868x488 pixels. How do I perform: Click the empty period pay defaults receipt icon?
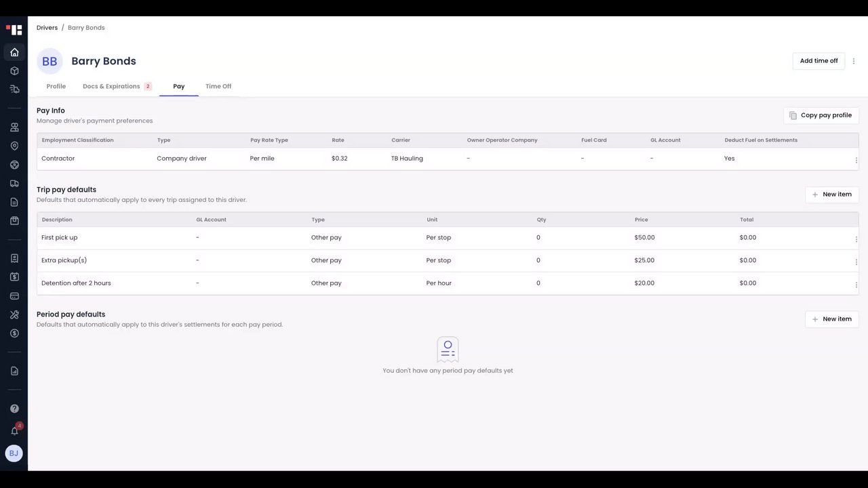[448, 350]
